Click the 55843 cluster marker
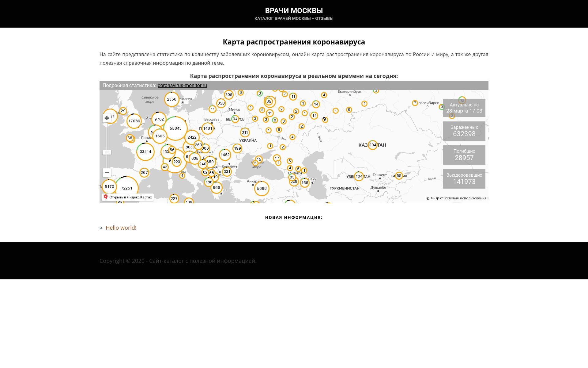The width and height of the screenshot is (588, 368). [175, 128]
